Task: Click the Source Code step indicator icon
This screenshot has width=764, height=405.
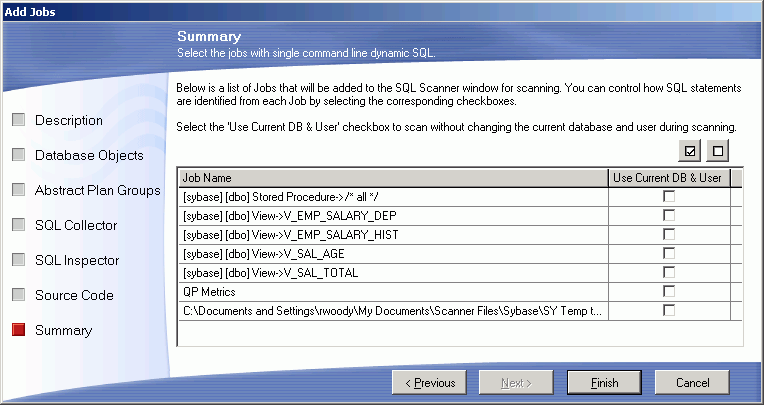Action: (x=19, y=295)
